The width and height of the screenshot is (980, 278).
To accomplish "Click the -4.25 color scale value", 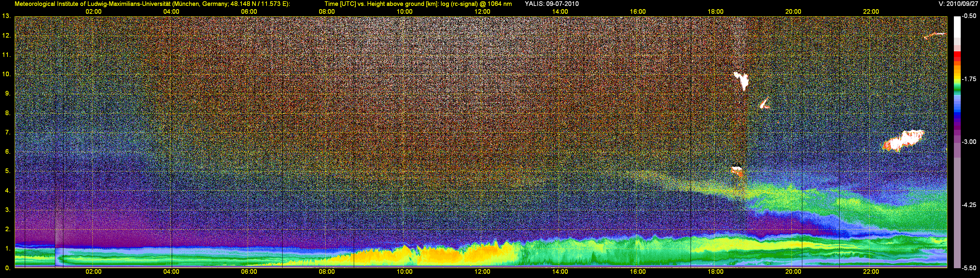I will pyautogui.click(x=969, y=205).
